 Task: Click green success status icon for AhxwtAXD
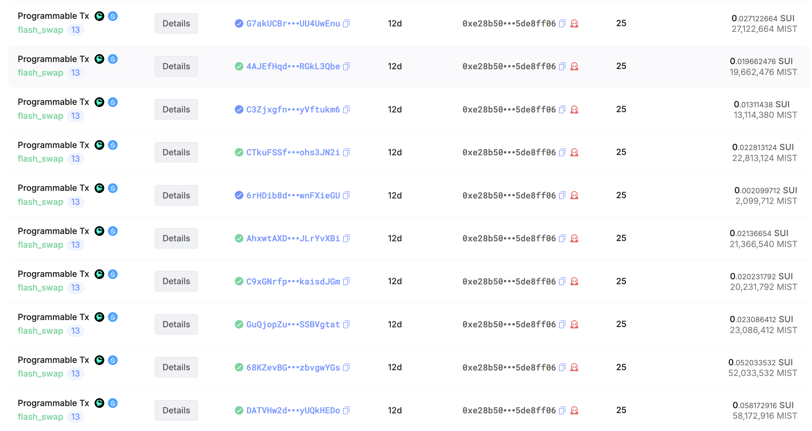click(239, 238)
